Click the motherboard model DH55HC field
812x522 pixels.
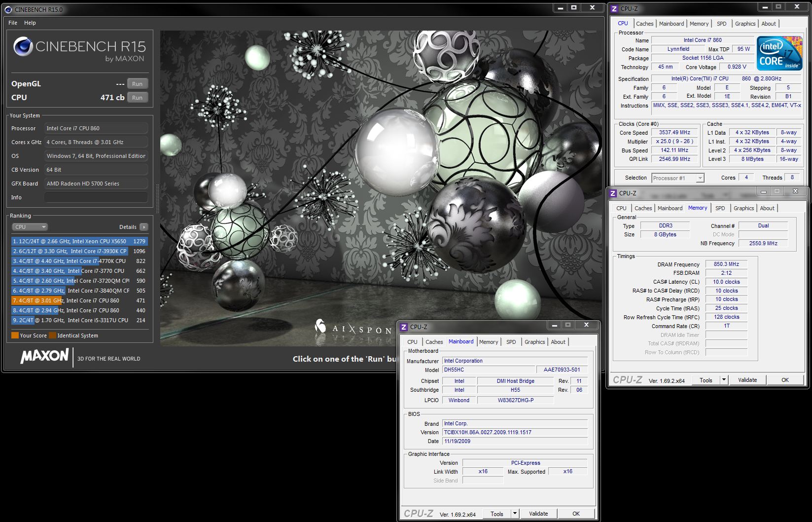click(x=488, y=370)
